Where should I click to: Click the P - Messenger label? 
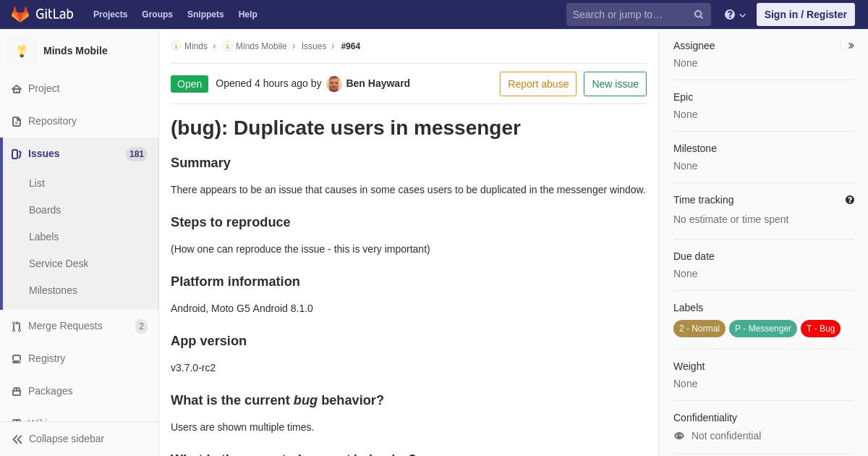(x=763, y=329)
